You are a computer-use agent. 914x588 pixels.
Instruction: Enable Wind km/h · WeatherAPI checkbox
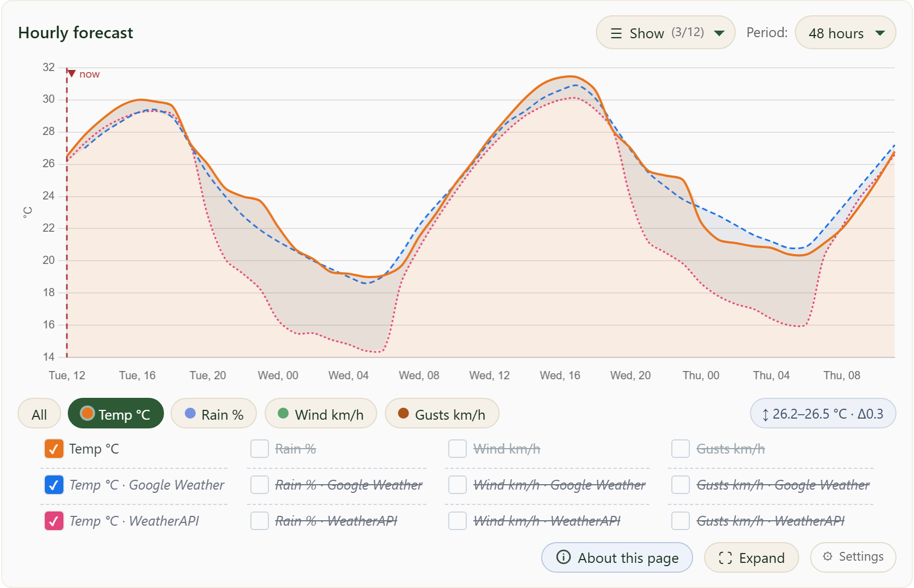coord(458,521)
